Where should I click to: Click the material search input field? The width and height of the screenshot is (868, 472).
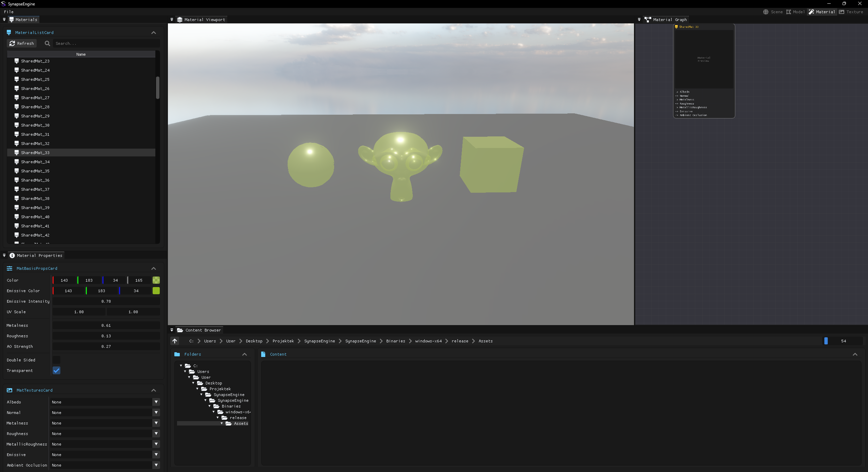coord(107,43)
